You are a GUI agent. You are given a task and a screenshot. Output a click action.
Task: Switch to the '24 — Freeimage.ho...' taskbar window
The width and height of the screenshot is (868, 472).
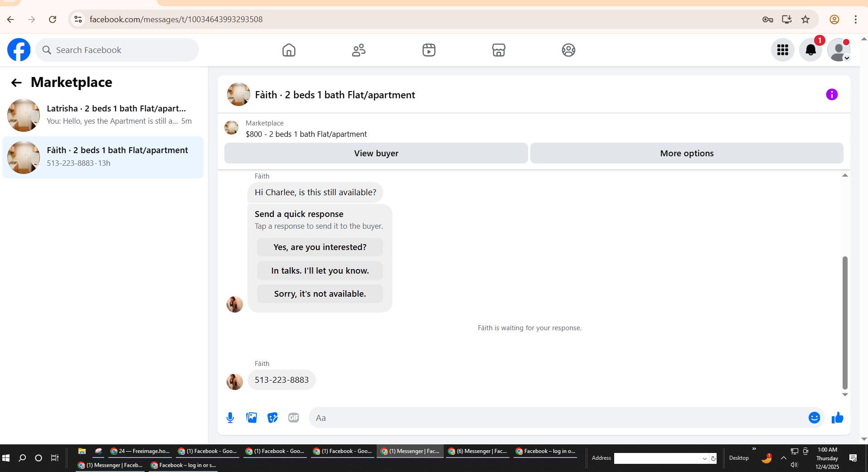(140, 451)
